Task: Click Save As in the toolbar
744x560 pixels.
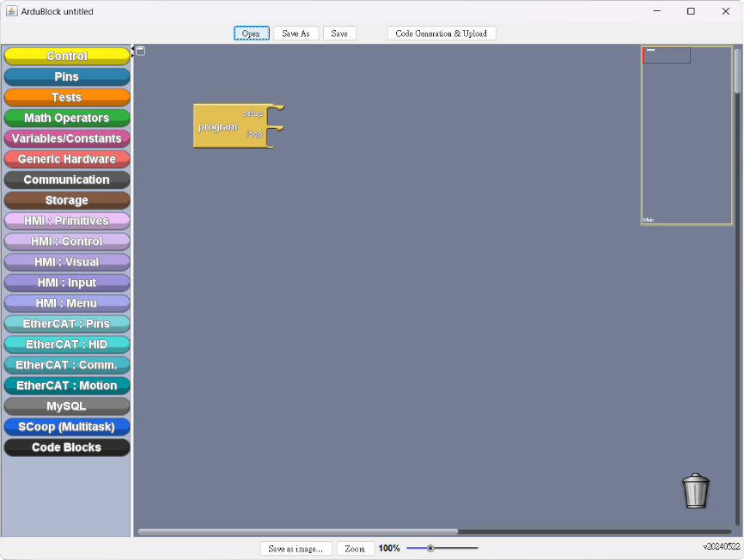Action: (296, 33)
